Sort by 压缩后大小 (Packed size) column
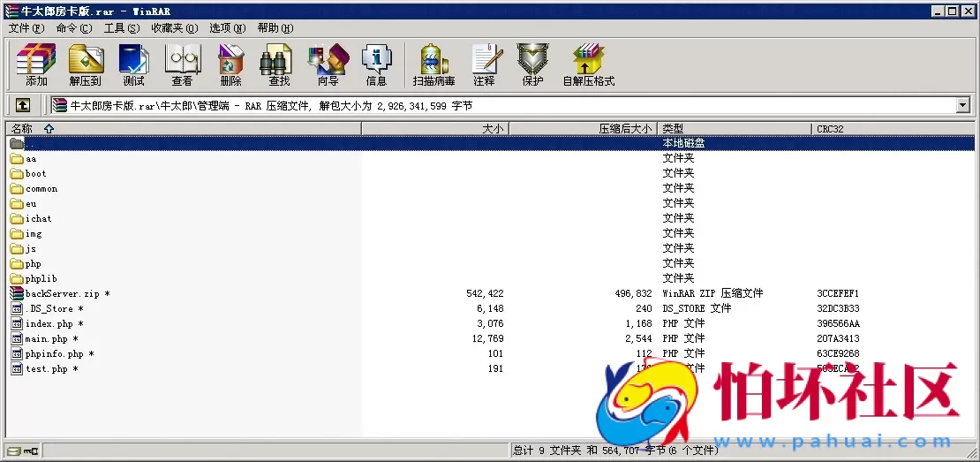 pyautogui.click(x=584, y=129)
